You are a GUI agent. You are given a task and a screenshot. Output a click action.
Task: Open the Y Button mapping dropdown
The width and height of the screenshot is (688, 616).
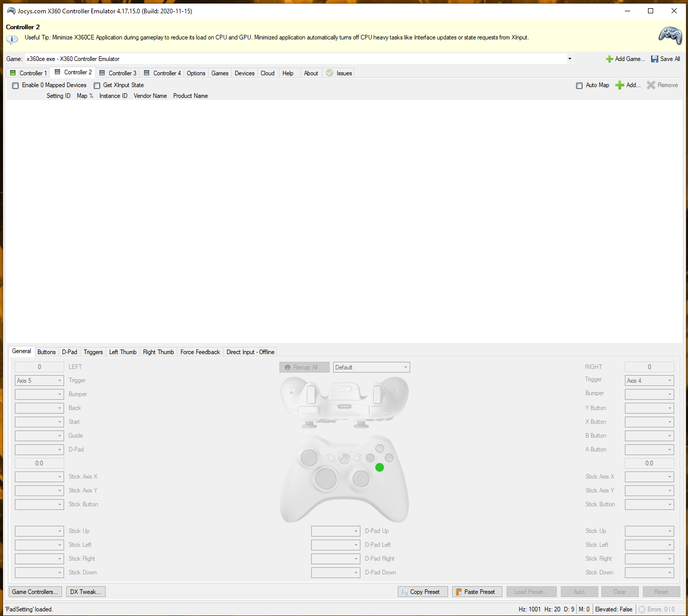coord(649,408)
